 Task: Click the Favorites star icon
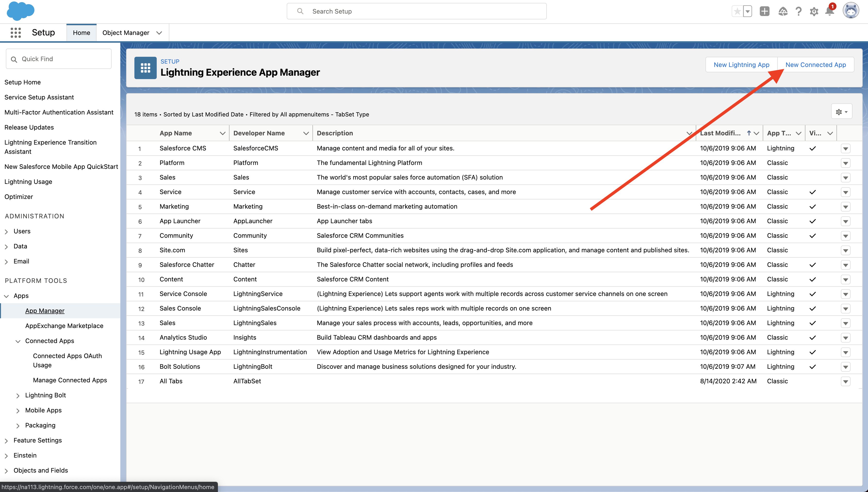[737, 11]
